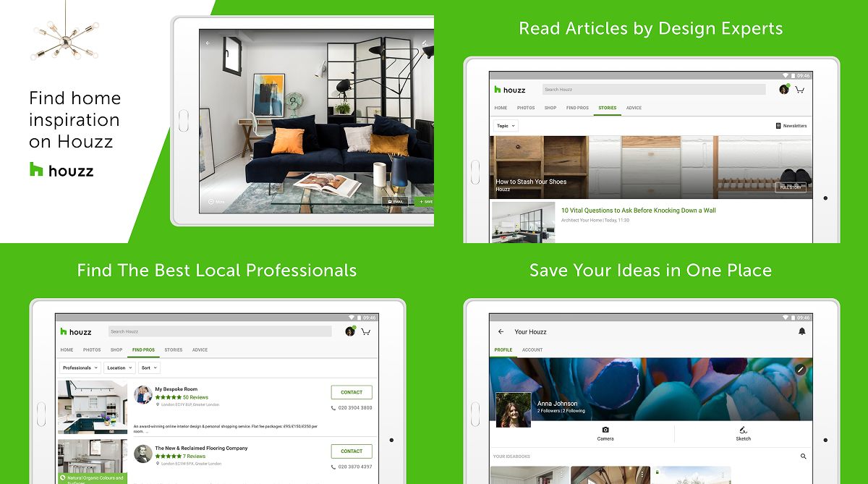Edit the cover photo with the pencil icon
Viewport: 868px width, 484px height.
pos(800,369)
